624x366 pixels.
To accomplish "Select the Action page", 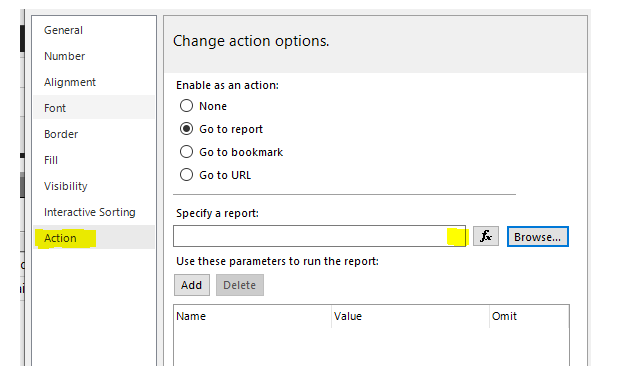I will (94, 238).
